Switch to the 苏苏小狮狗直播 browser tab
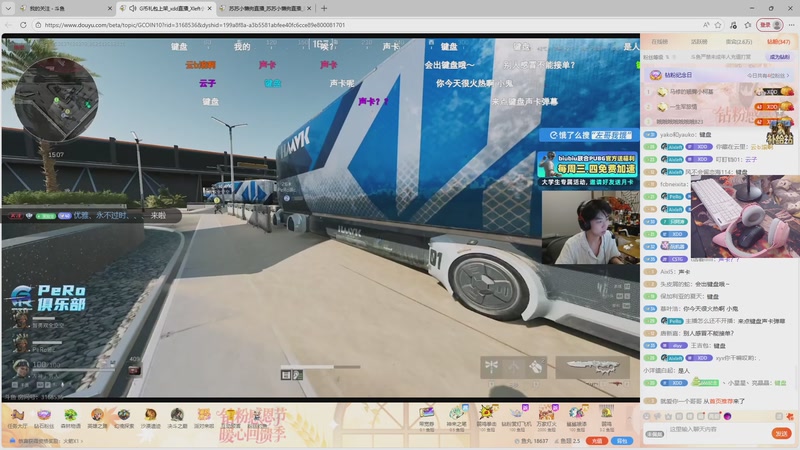 pos(267,8)
